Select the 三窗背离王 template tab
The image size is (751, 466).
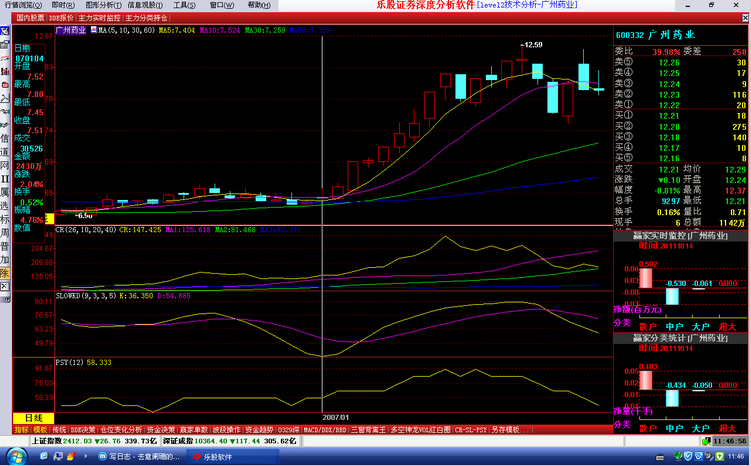(368, 430)
